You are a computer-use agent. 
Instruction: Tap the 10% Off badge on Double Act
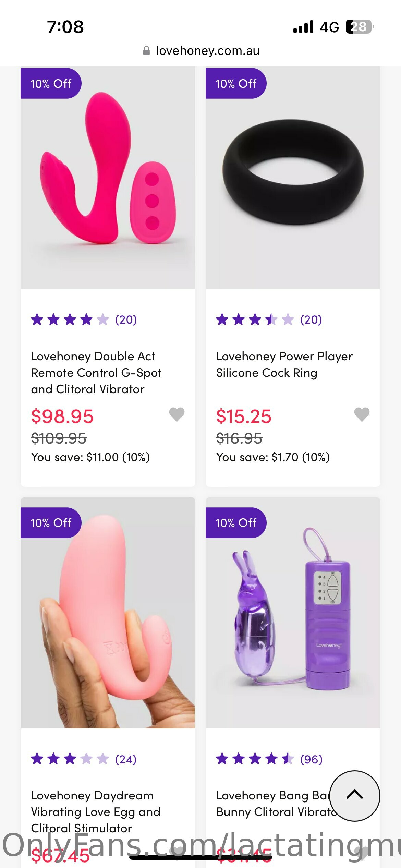click(51, 83)
